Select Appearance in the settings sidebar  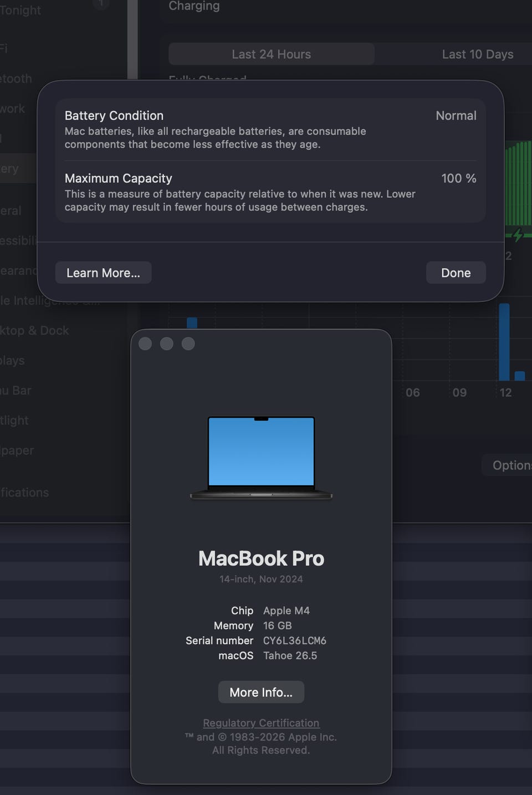click(18, 271)
